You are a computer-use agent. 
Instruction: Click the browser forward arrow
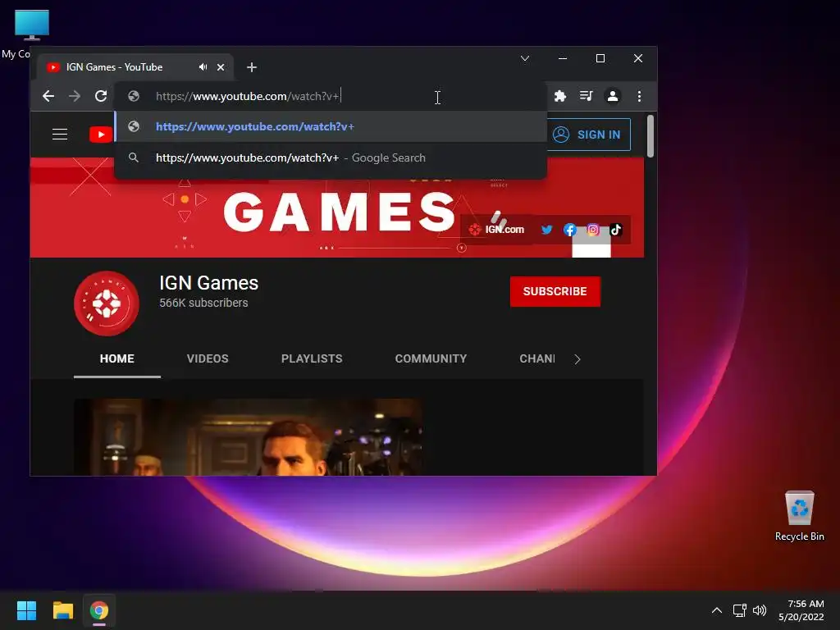(x=75, y=96)
